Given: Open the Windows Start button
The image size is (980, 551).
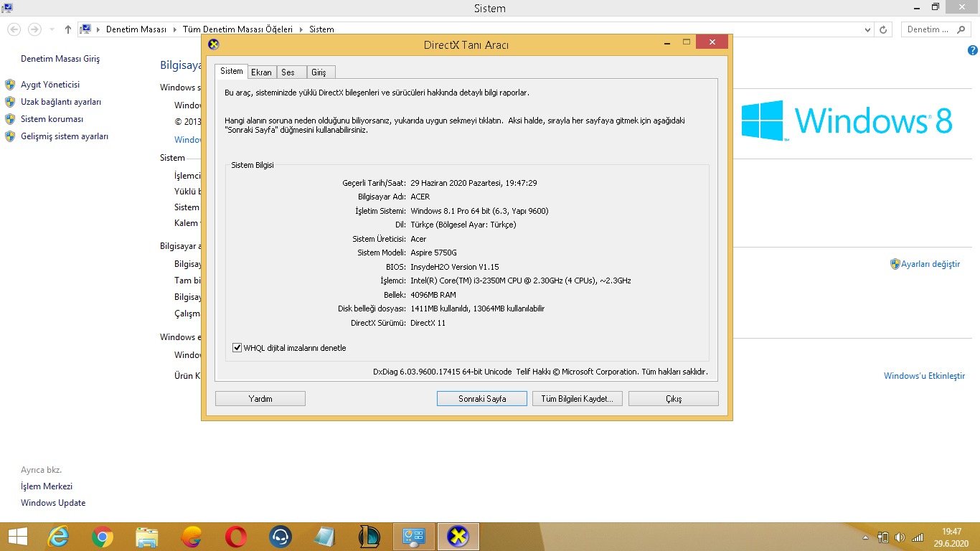Looking at the screenshot, I should tap(18, 537).
